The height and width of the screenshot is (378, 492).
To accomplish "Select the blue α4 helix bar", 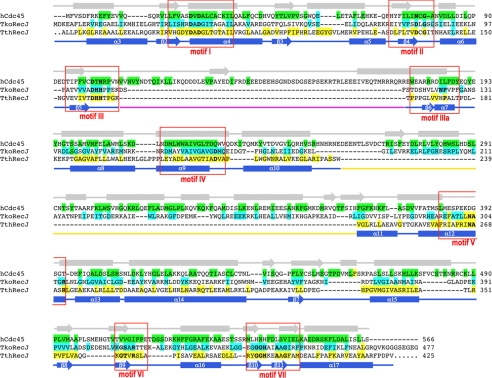I will [x=226, y=41].
